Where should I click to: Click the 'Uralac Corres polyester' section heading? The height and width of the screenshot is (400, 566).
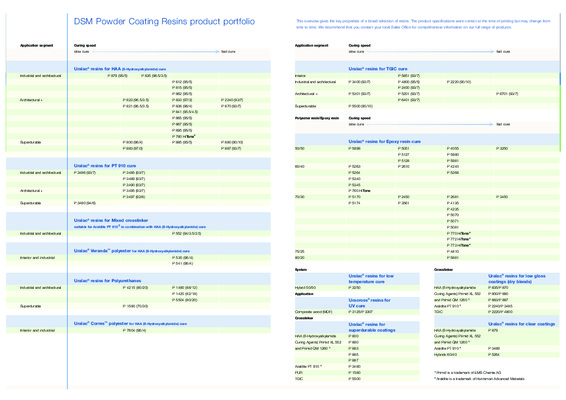pos(130,323)
